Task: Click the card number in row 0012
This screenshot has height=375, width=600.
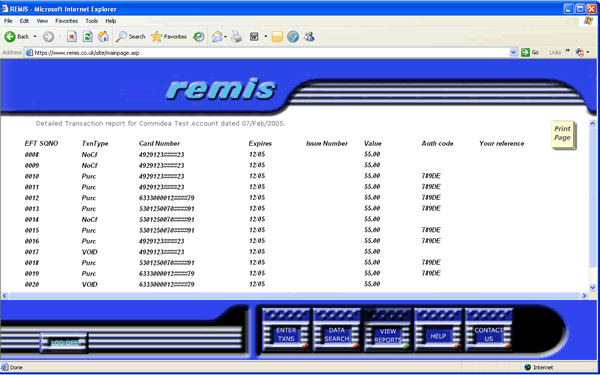Action: pos(166,198)
